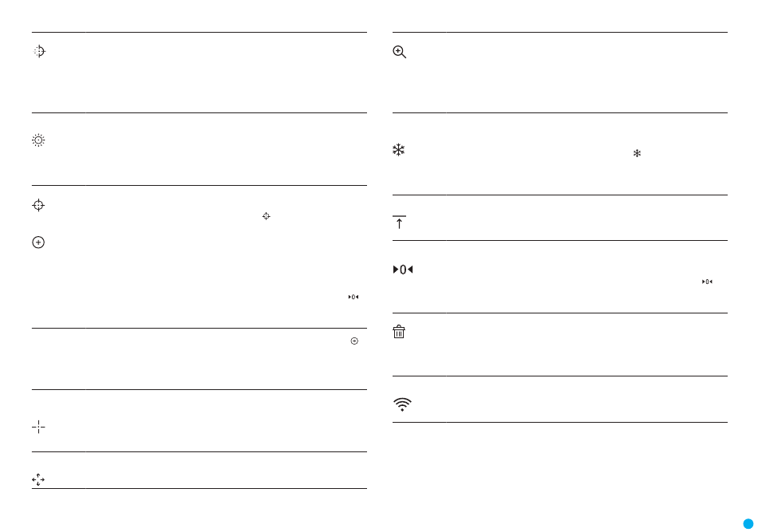Click the small arrows-zero icon above circle-minus icon
This screenshot has width=758, height=532.
click(x=353, y=297)
